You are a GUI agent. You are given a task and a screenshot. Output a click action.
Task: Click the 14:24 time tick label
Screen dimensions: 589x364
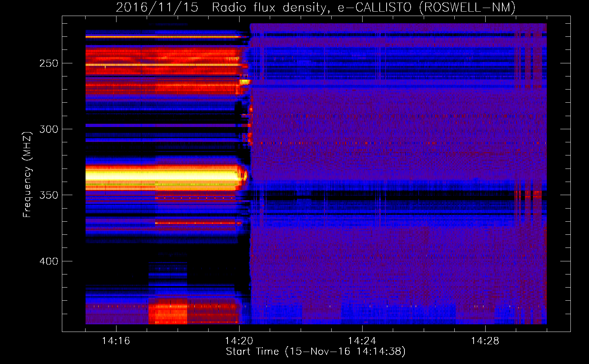362,341
